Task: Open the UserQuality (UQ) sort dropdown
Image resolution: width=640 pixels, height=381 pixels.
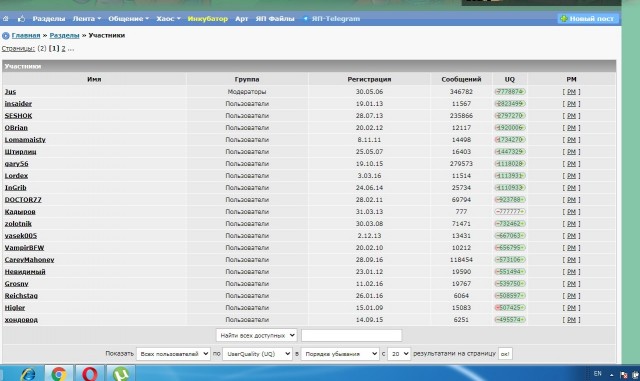Action: [x=257, y=354]
